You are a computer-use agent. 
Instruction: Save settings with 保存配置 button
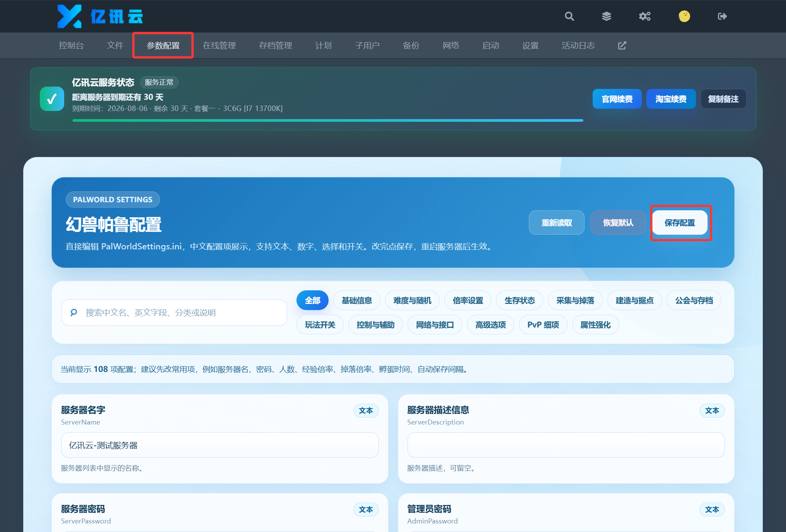click(x=680, y=223)
